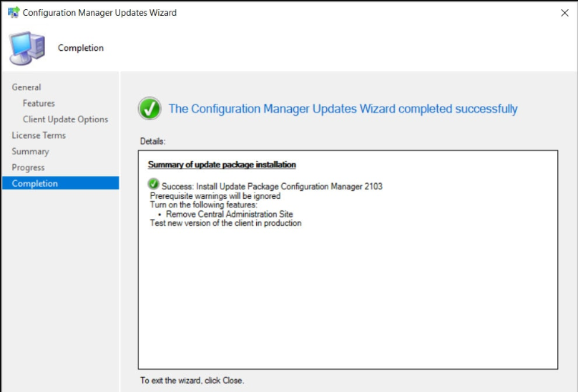Click the 'Details:' label

coord(152,141)
